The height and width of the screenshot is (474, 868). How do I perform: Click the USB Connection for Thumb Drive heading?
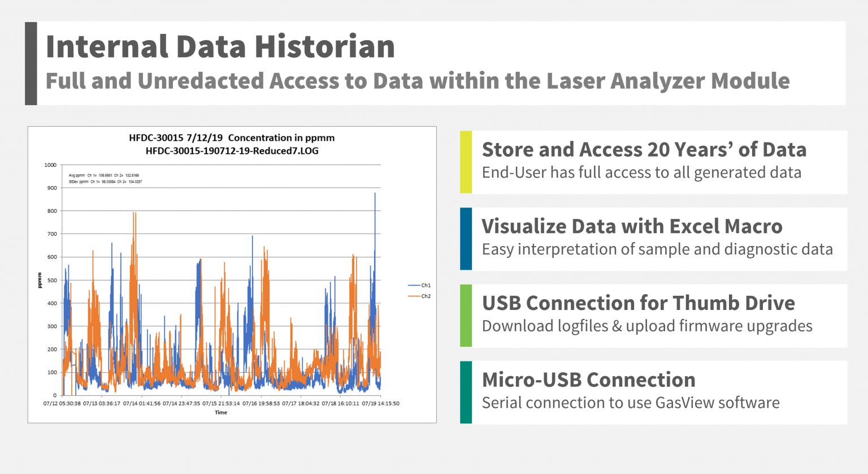coord(638,303)
